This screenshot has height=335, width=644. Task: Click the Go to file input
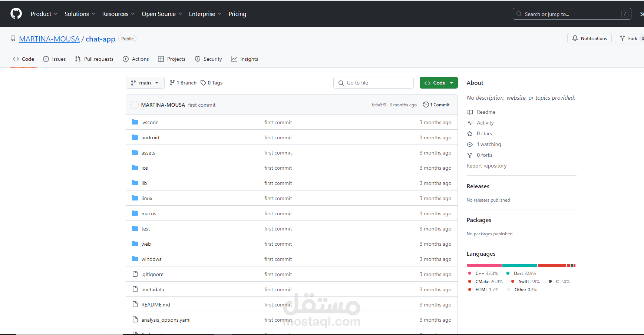click(373, 83)
